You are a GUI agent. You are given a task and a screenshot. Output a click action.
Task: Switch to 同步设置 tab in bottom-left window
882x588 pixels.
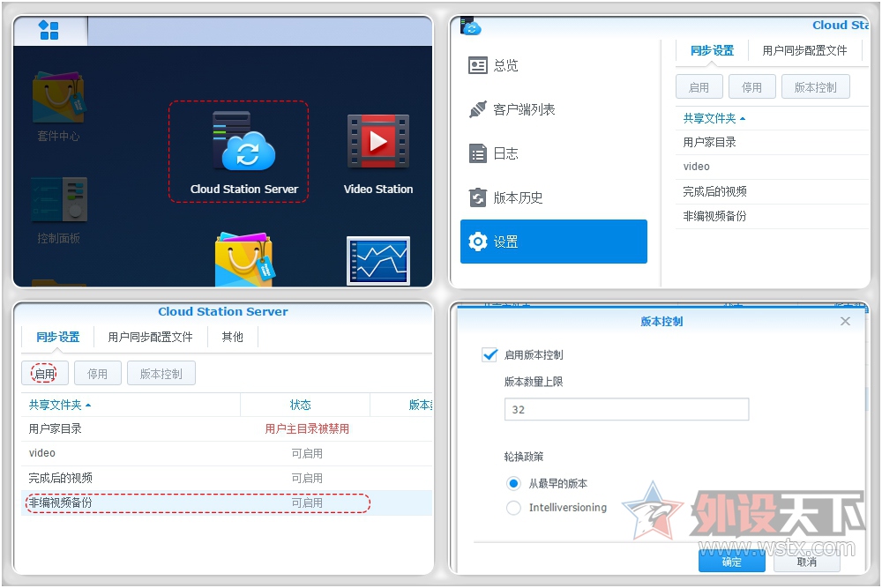(57, 337)
